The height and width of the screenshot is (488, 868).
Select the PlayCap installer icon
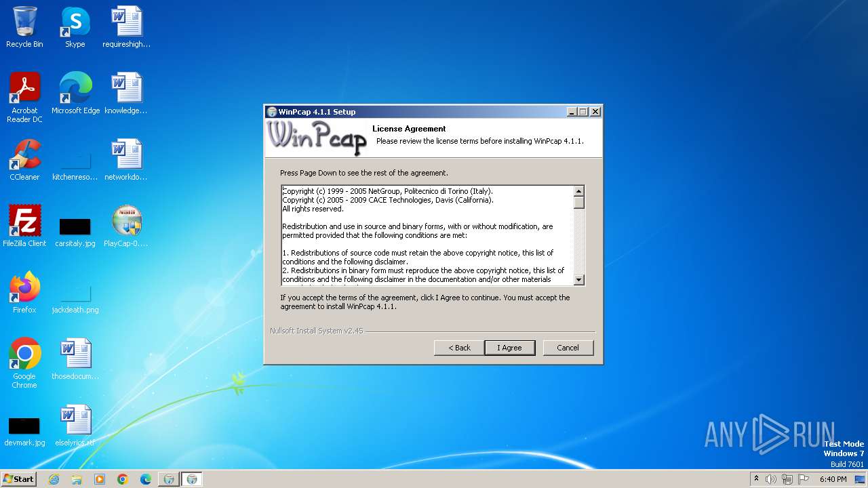click(x=126, y=226)
